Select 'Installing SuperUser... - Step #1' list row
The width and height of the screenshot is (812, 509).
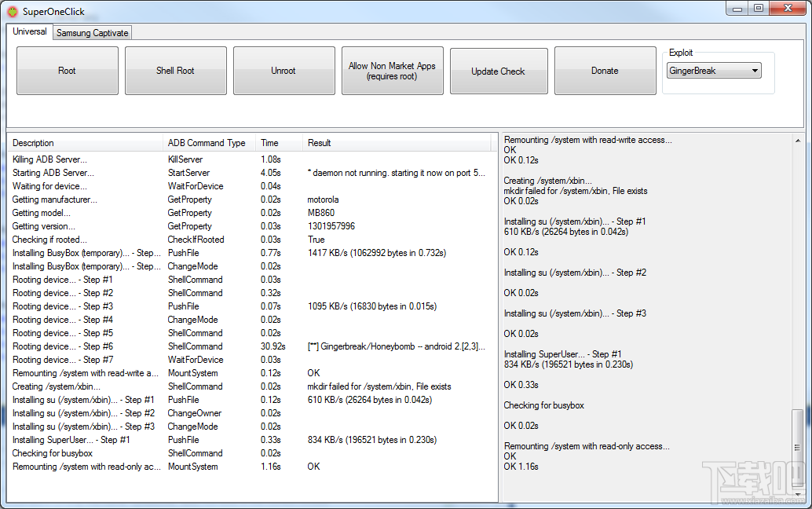click(x=251, y=440)
